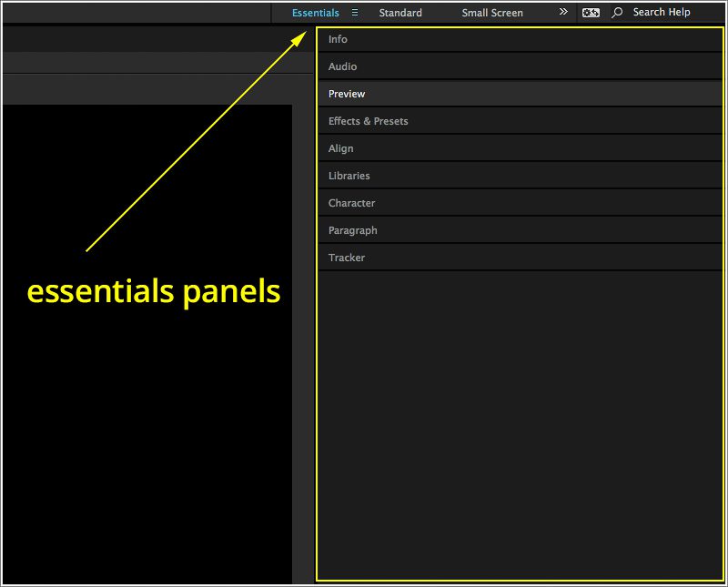728x587 pixels.
Task: Switch to the Standard workspace
Action: coord(400,13)
